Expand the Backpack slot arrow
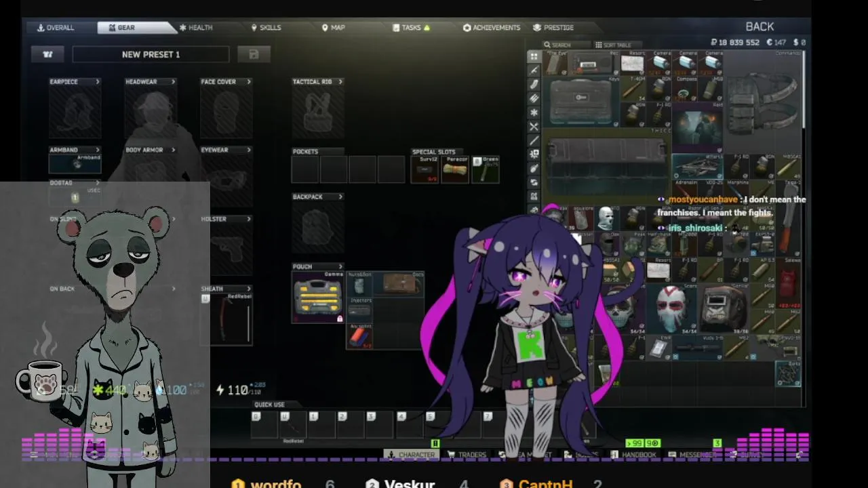This screenshot has width=868, height=488. pos(340,197)
